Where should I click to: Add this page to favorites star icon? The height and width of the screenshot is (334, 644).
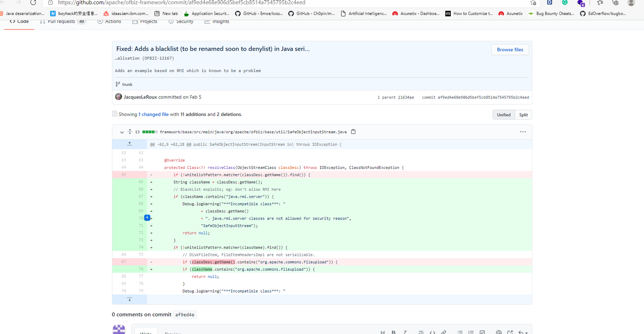(533, 3)
